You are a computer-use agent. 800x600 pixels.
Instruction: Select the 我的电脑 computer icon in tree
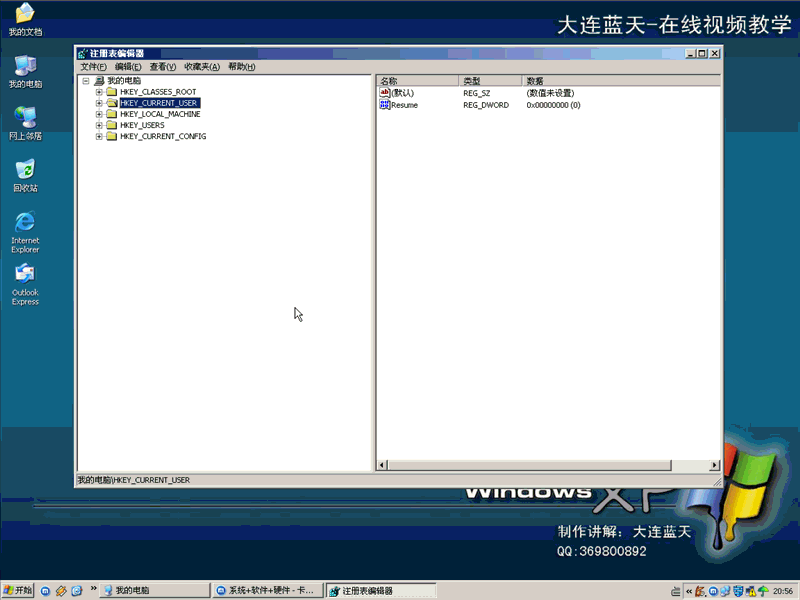point(99,81)
